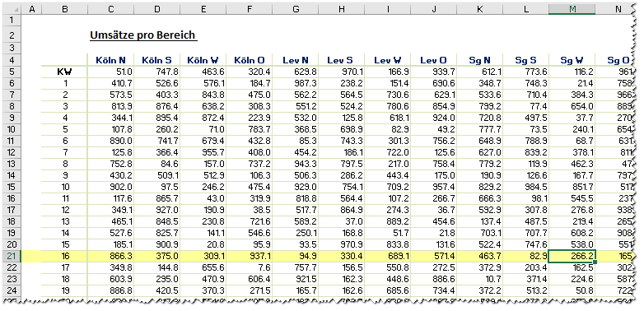Select row 21 header
Viewport: 644px width, 311px height.
point(11,257)
